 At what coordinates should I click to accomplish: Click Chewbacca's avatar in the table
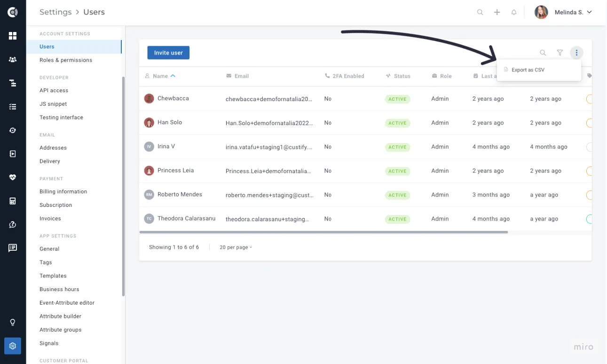(149, 99)
